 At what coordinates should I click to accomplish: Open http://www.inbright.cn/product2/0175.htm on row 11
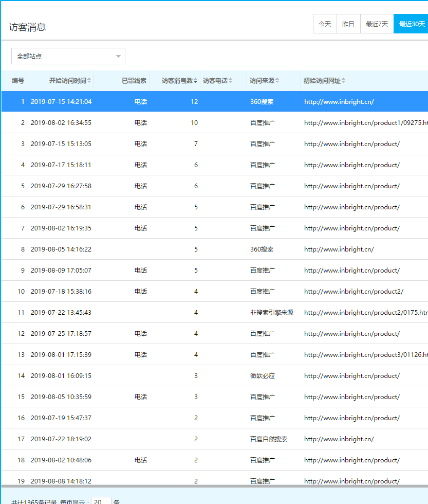[365, 313]
